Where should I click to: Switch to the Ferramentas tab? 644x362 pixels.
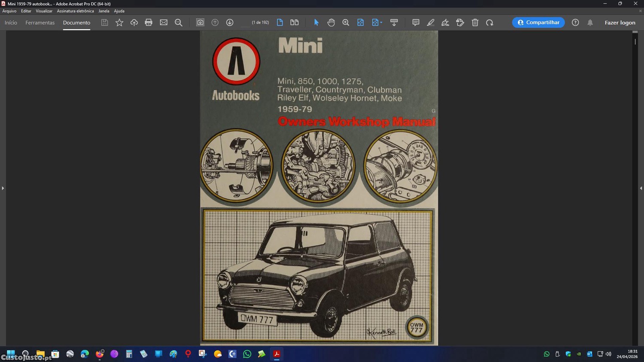40,23
